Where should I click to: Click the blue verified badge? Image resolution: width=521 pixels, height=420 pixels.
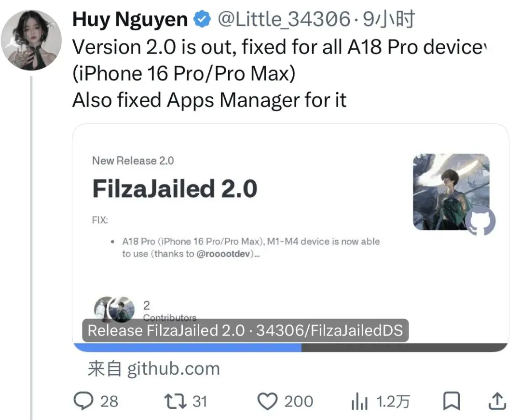202,19
